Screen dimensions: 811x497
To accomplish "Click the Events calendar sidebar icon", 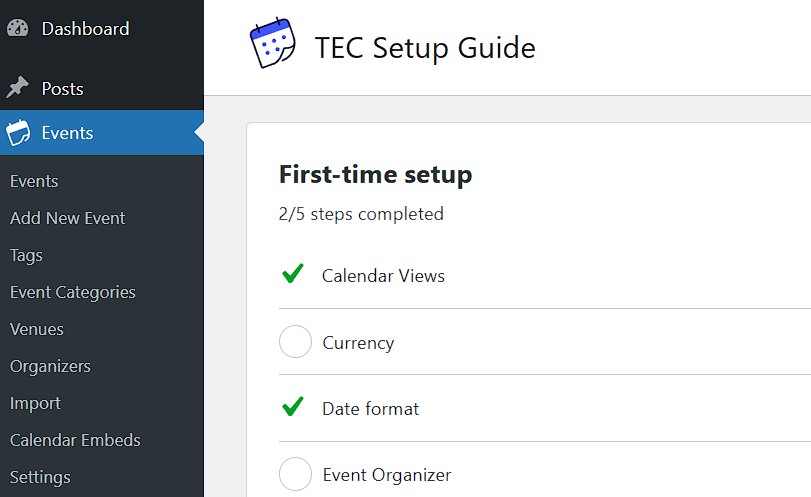I will 18,133.
